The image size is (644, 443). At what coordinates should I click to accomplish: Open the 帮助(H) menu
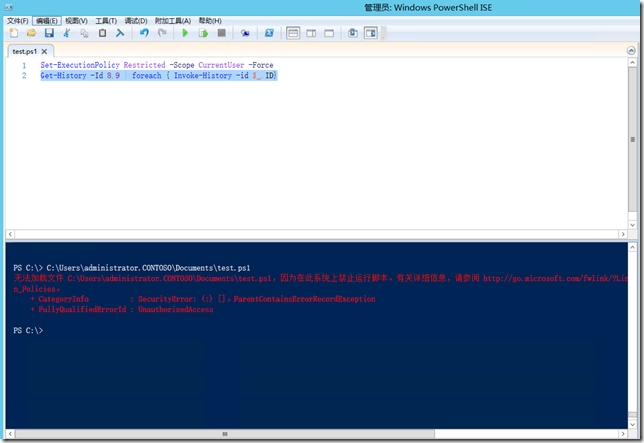[210, 21]
